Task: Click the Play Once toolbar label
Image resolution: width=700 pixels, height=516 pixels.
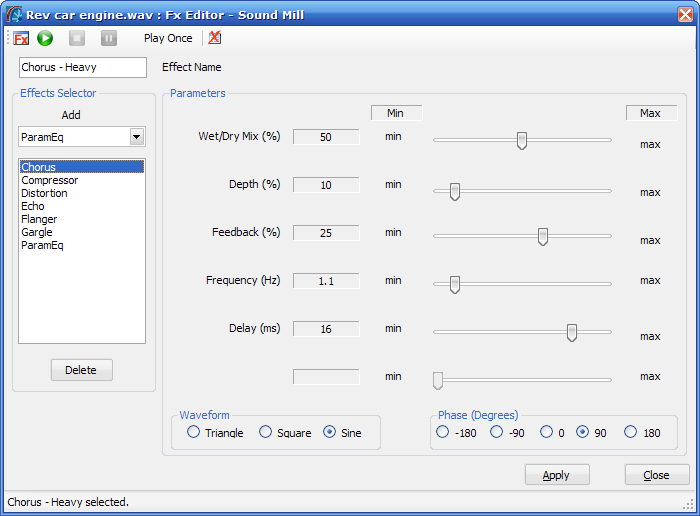Action: tap(168, 38)
